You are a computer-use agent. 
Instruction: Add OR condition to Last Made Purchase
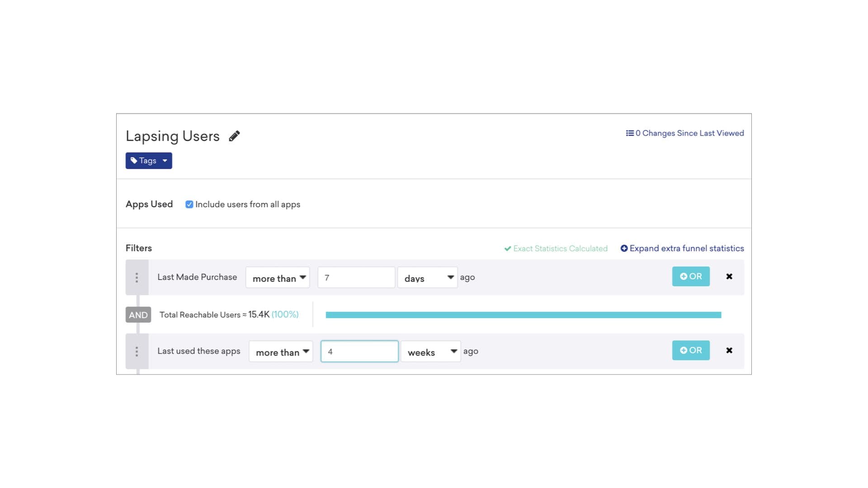click(x=690, y=277)
